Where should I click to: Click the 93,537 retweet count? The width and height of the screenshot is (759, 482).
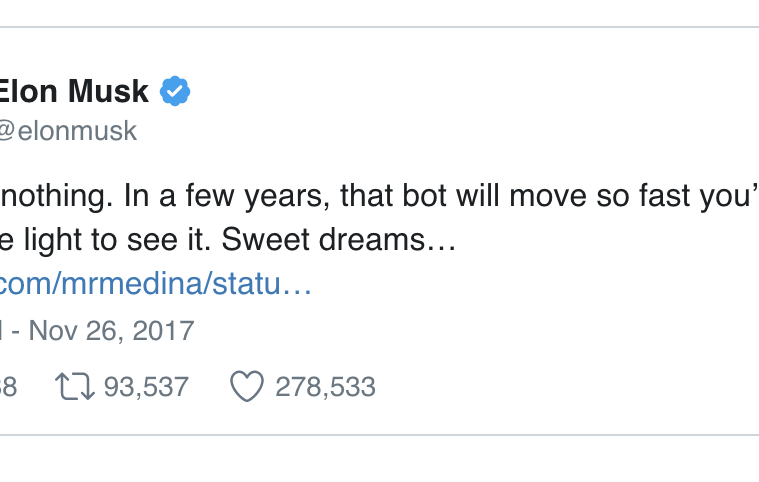[146, 387]
